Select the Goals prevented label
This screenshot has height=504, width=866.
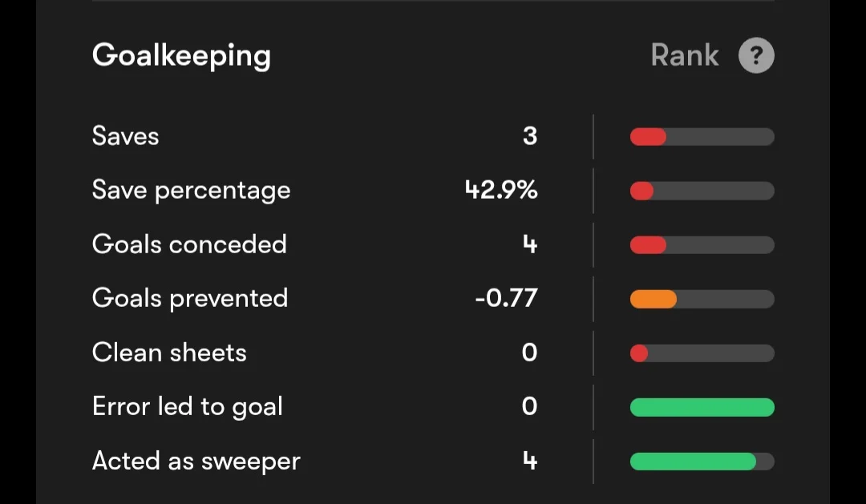[190, 299]
